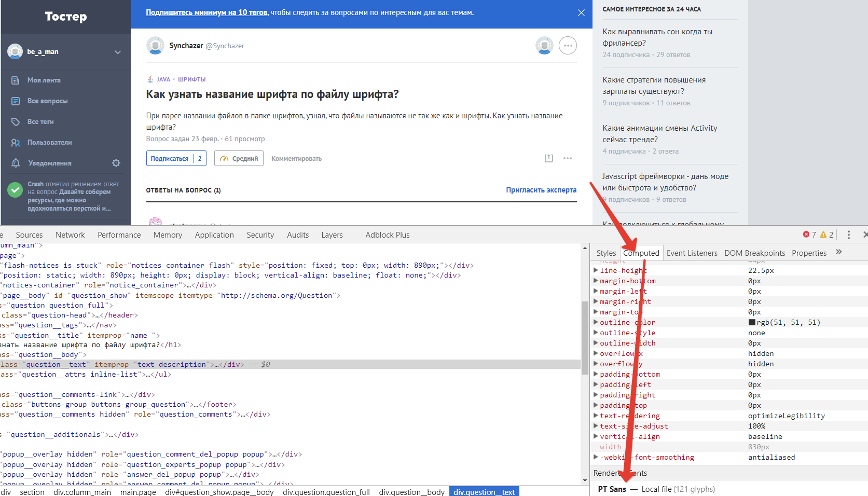Open question Какие анимации смены Activity
This screenshot has width=868, height=496.
(x=659, y=134)
